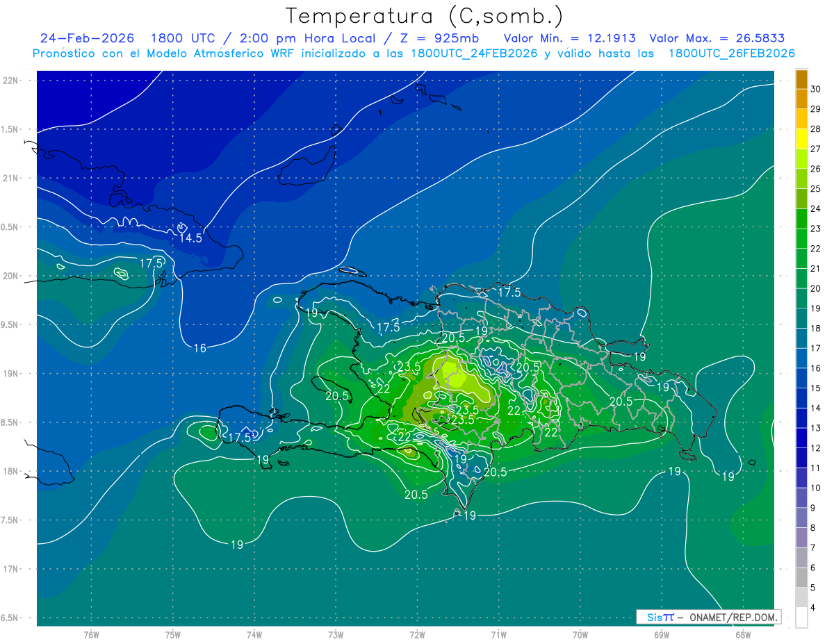
Task: Click colorbar scale label "23"
Action: [x=817, y=229]
